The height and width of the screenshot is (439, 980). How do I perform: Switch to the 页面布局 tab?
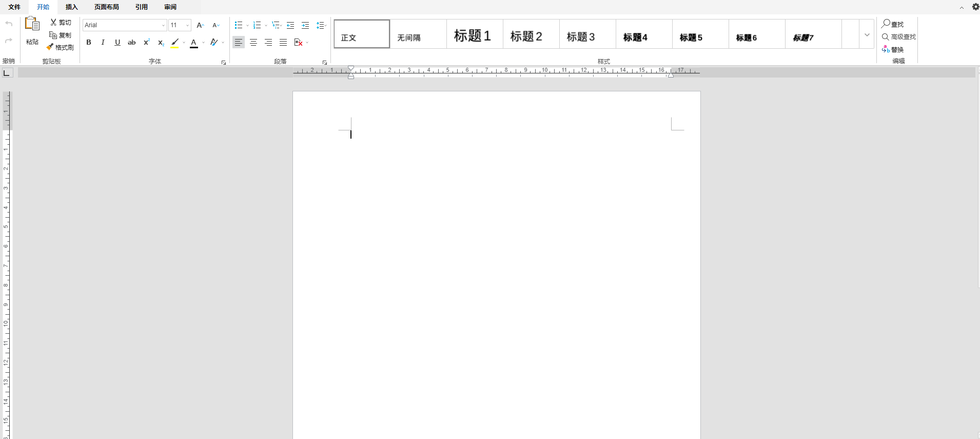(107, 7)
